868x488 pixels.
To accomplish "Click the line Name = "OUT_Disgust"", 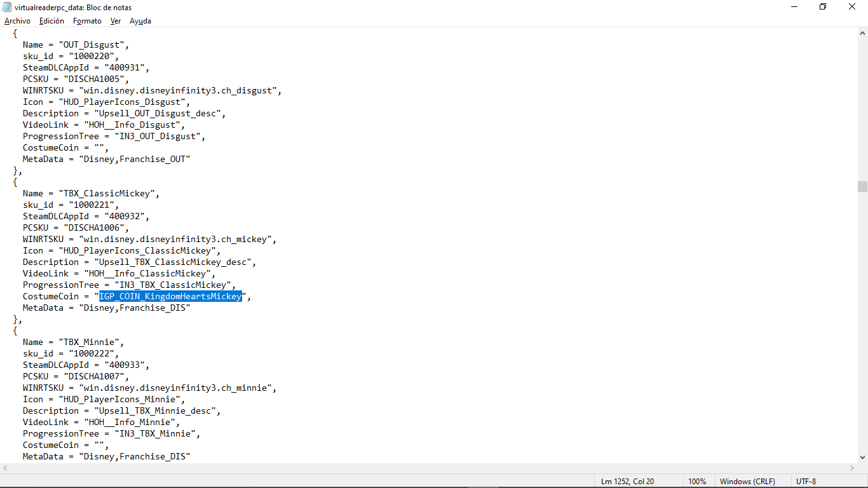I will [x=76, y=45].
